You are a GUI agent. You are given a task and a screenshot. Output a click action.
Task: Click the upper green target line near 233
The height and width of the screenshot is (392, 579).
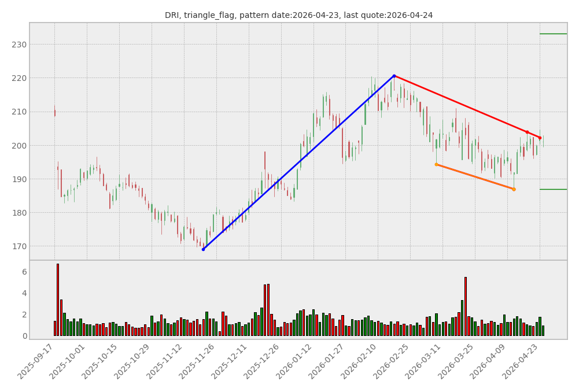coord(553,34)
